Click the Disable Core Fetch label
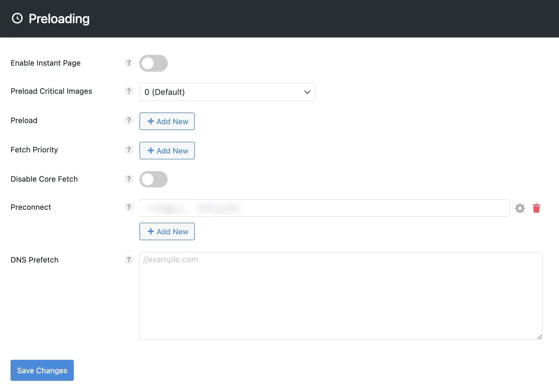The width and height of the screenshot is (559, 392). [44, 179]
